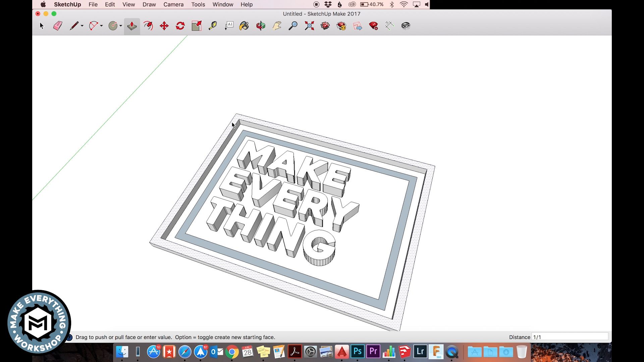
Task: Switch to the Move tool
Action: click(164, 25)
